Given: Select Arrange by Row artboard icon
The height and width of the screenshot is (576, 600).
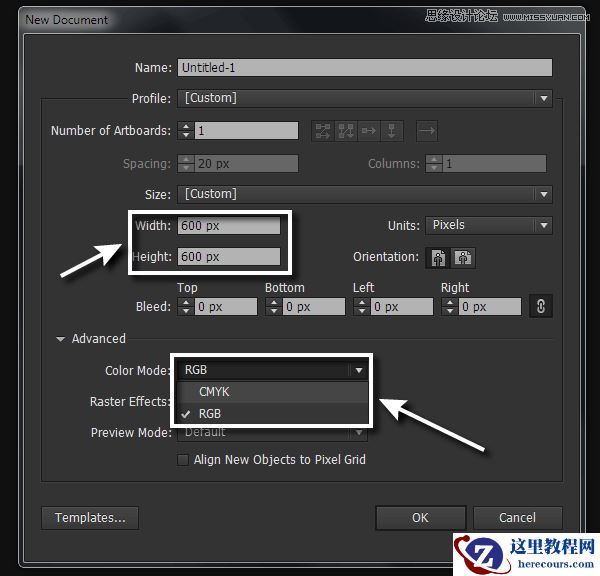Looking at the screenshot, I should pos(369,131).
